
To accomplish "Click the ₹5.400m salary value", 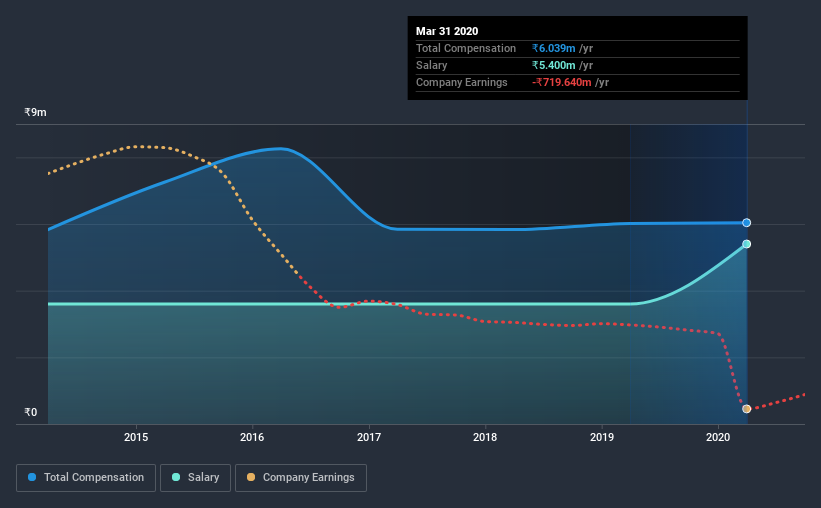I will point(554,65).
